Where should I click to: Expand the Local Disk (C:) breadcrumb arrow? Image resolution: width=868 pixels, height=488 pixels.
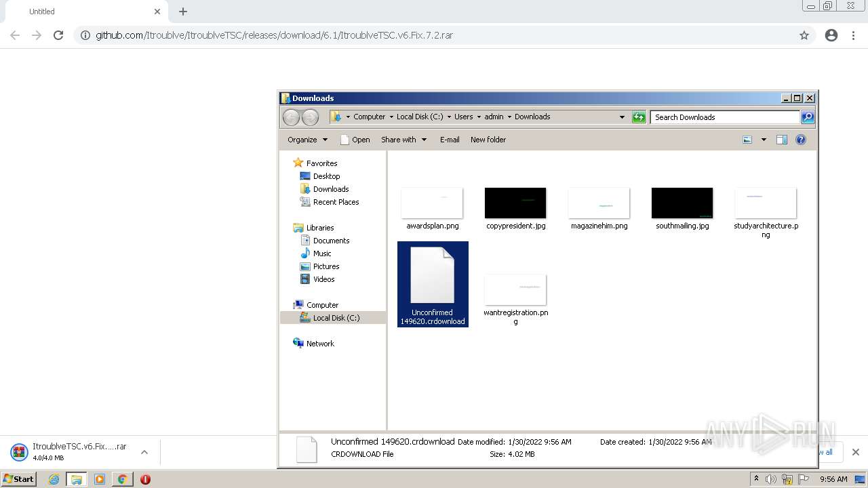[x=449, y=117]
